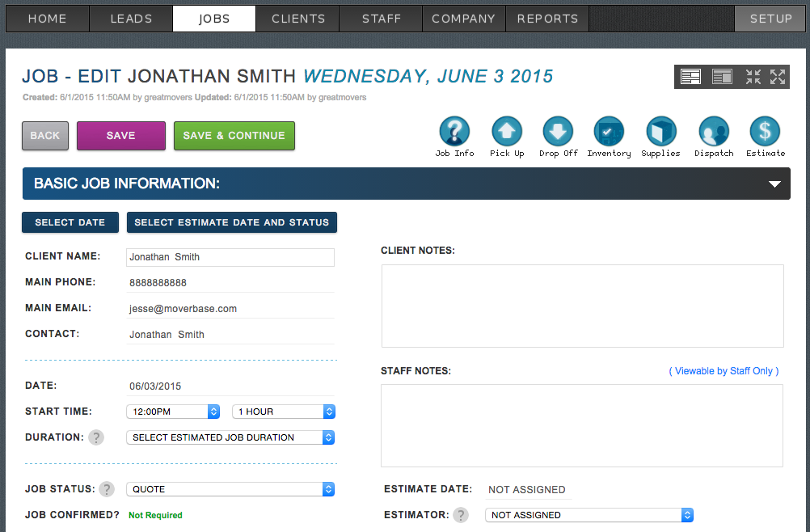Click into the Client Name field

pyautogui.click(x=230, y=257)
